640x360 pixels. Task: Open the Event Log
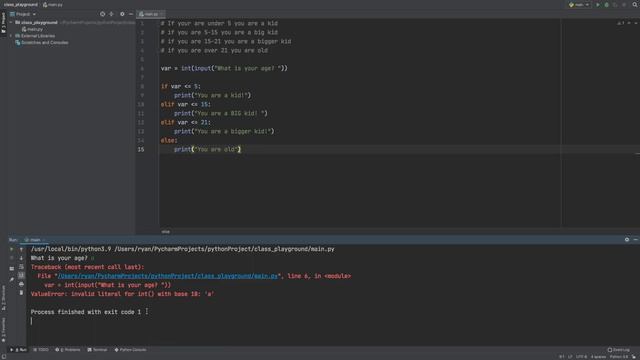click(x=618, y=350)
